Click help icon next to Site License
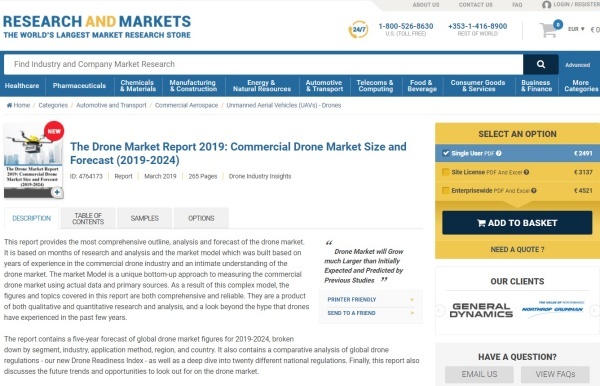The height and width of the screenshot is (386, 600). coord(527,172)
